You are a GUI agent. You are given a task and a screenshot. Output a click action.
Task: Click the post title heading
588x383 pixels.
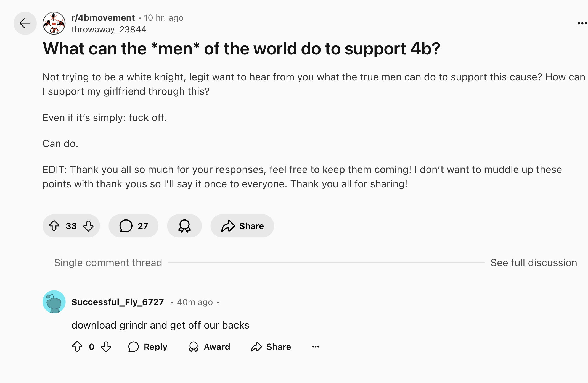242,49
